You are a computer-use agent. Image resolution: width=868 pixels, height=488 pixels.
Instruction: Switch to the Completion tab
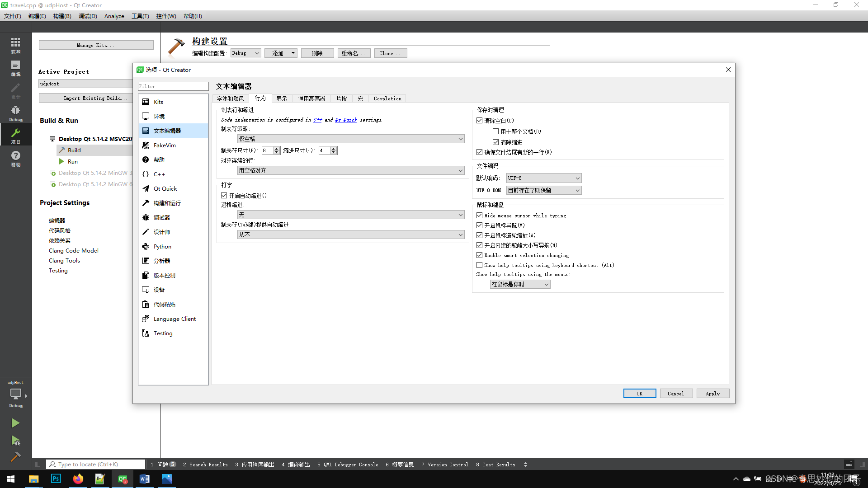click(x=387, y=99)
